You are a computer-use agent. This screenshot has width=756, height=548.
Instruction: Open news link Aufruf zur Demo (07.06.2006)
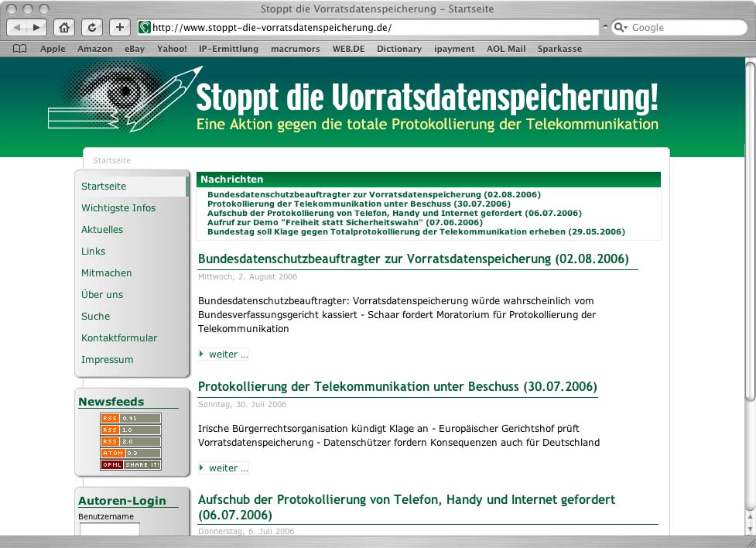click(345, 222)
